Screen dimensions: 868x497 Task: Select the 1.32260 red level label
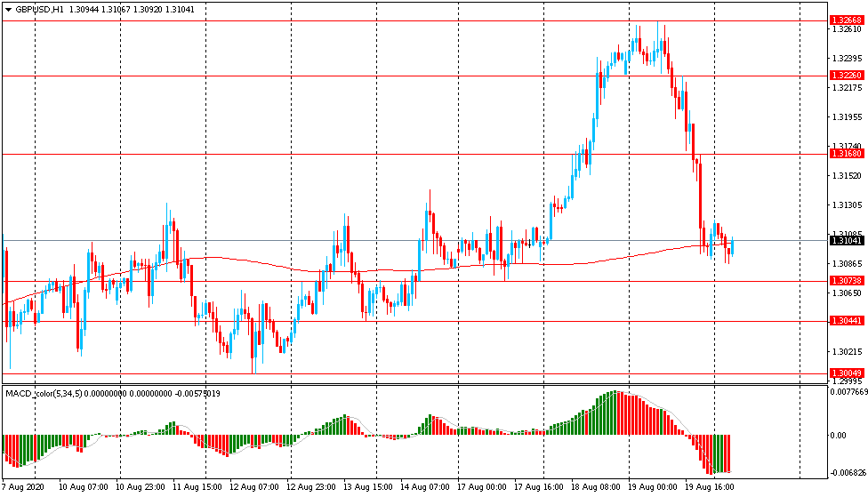(x=847, y=76)
